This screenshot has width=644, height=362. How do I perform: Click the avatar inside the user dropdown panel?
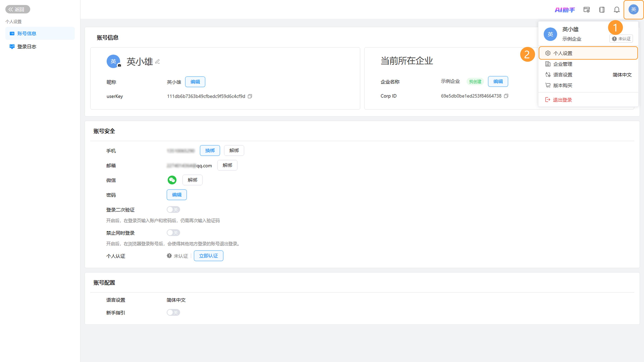pos(550,34)
